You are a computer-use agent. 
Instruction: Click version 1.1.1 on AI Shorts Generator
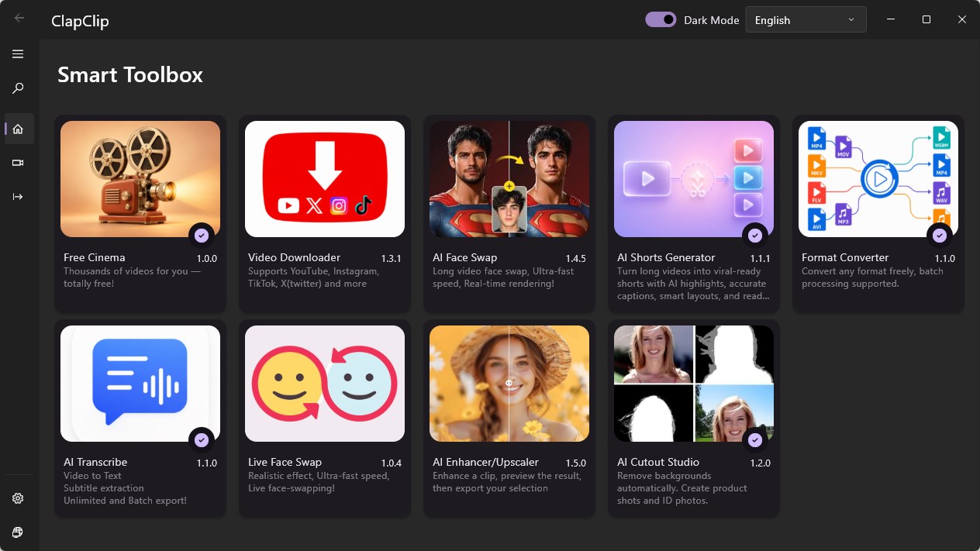pos(761,258)
